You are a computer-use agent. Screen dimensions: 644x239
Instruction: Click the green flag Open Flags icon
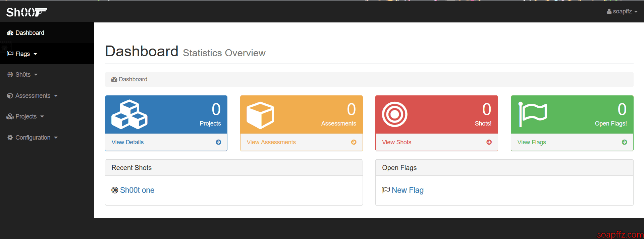[x=533, y=114]
